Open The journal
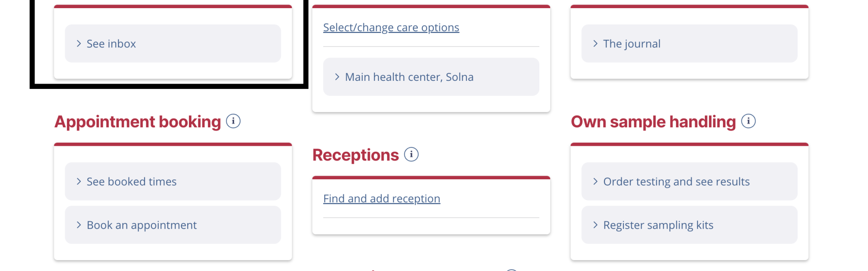The image size is (868, 271). coord(689,43)
